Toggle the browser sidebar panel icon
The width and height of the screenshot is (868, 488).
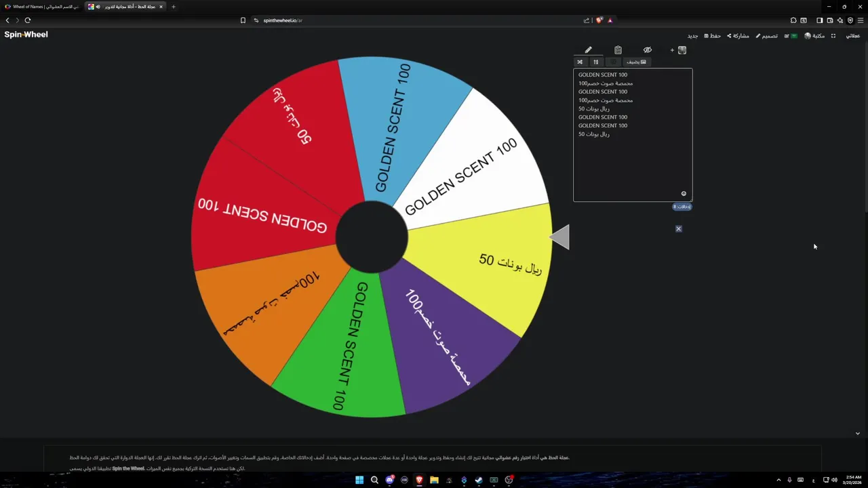click(819, 20)
